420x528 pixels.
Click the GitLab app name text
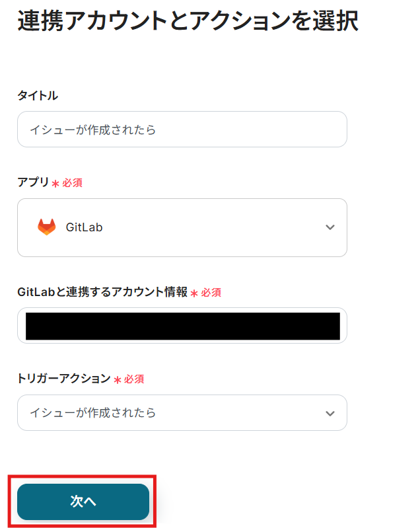coord(84,227)
